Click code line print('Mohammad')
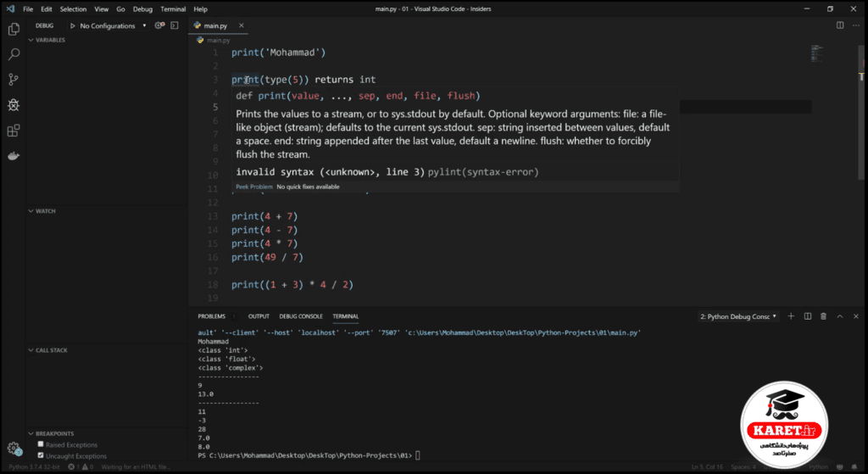 tap(278, 53)
